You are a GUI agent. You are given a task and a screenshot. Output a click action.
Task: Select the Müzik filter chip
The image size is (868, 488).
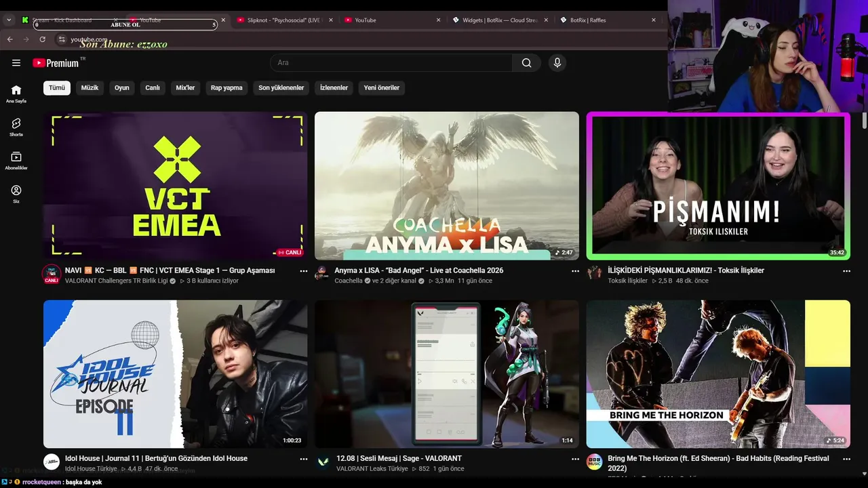tap(90, 88)
